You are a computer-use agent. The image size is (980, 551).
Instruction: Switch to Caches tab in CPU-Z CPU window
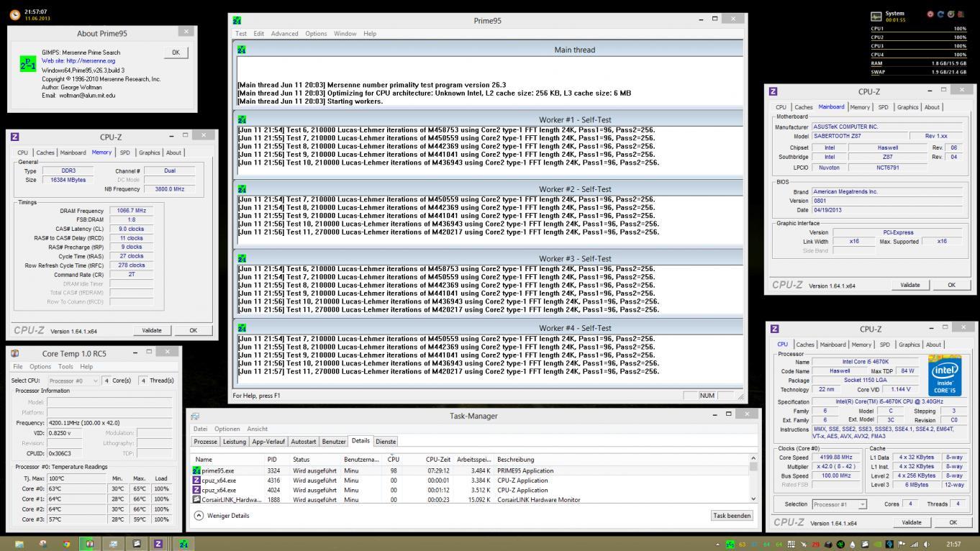point(805,345)
